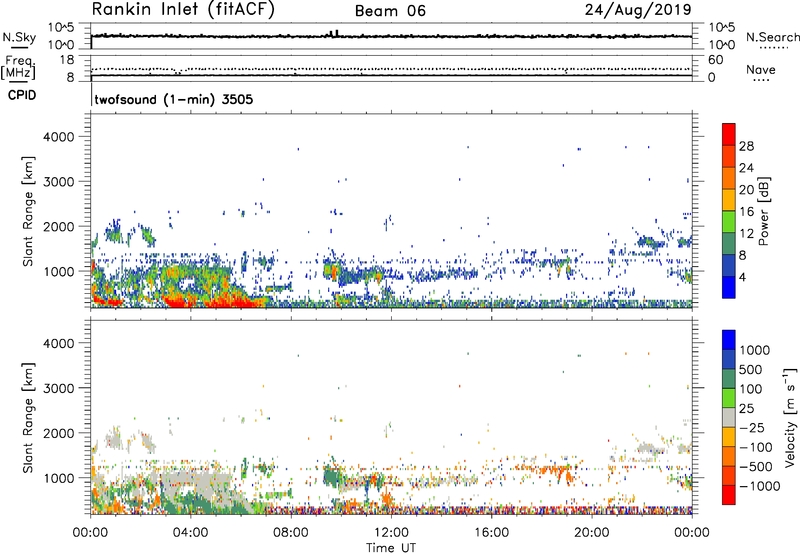
Task: Click the 'CPID' label
Action: point(22,95)
